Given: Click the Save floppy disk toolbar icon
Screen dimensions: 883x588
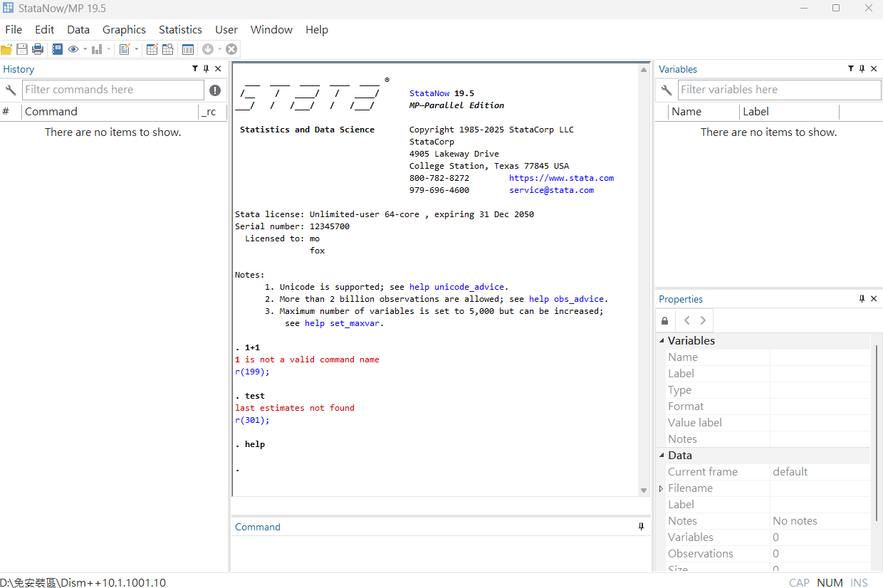Looking at the screenshot, I should tap(22, 49).
